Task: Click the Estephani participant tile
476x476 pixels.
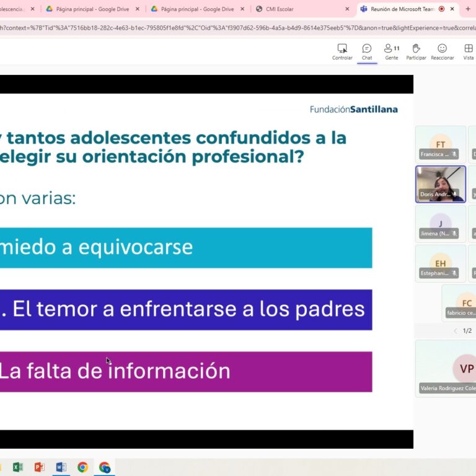Action: (440, 263)
